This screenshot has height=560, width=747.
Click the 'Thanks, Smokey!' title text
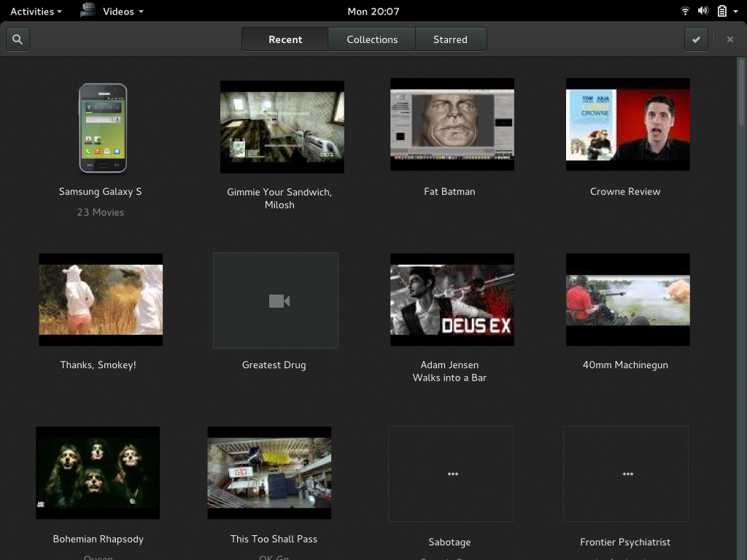point(98,365)
